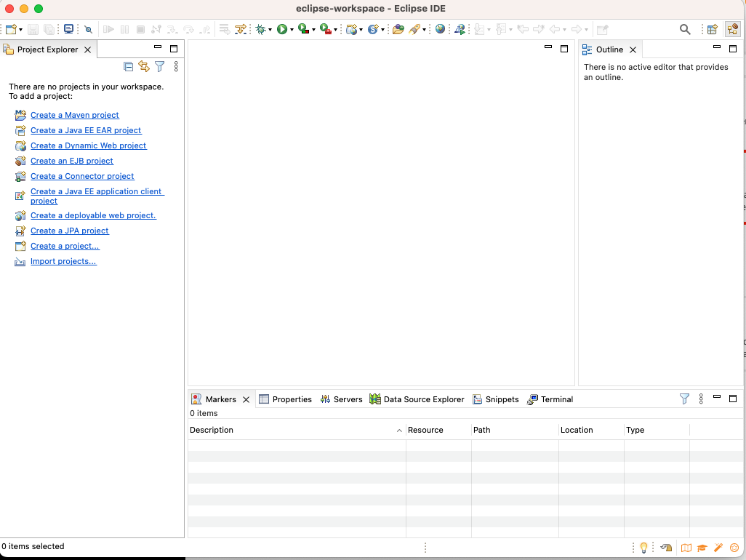Screen dimensions: 746x560
Task: Click the External Tools run icon
Action: point(326,30)
